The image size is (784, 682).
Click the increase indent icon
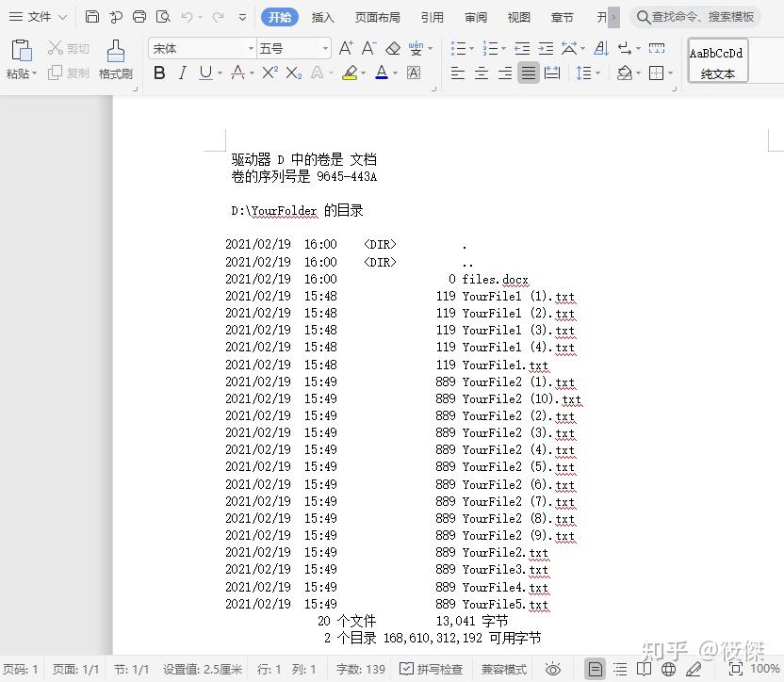546,48
